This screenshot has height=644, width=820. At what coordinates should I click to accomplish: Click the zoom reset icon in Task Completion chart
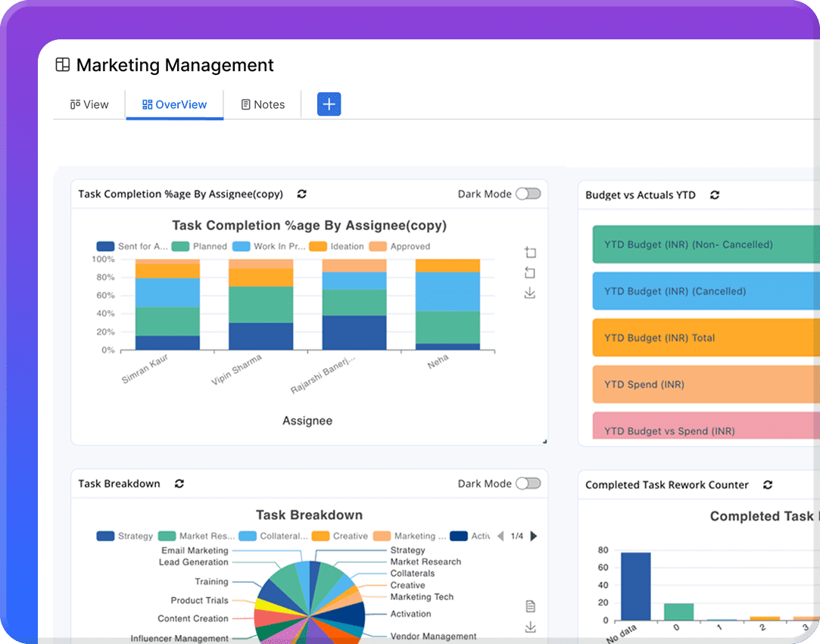(x=530, y=272)
